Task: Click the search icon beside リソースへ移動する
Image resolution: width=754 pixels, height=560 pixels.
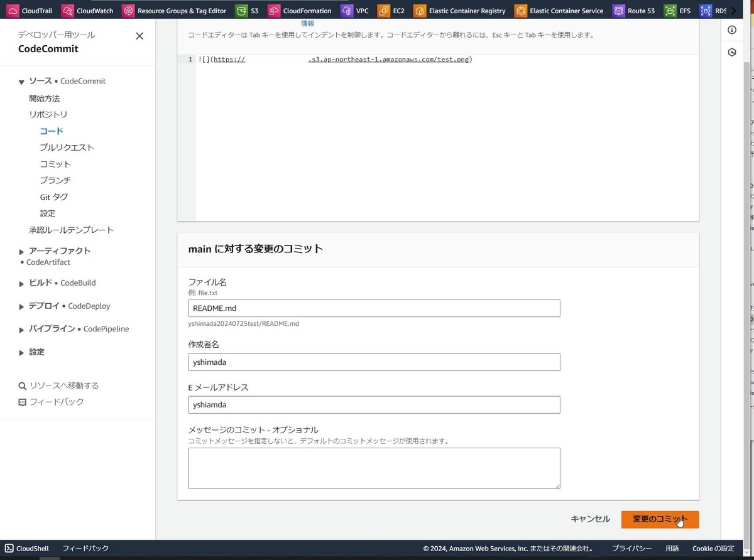Action: pos(23,386)
